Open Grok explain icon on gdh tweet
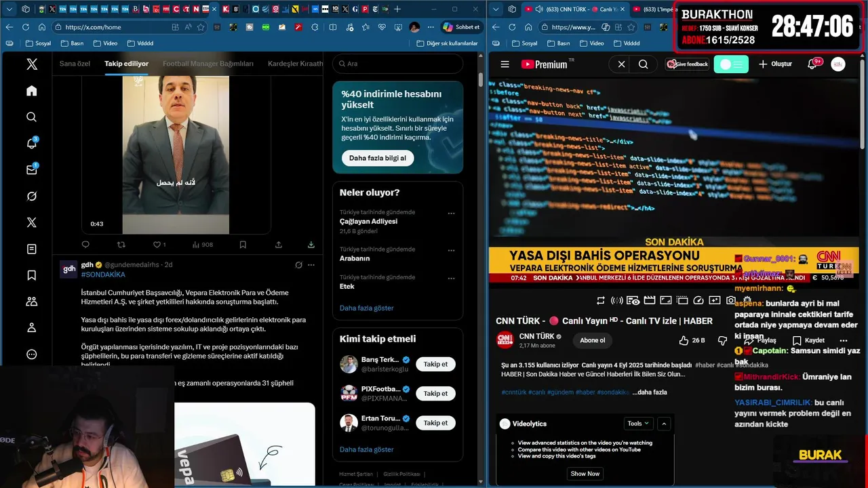This screenshot has height=488, width=868. pos(298,265)
